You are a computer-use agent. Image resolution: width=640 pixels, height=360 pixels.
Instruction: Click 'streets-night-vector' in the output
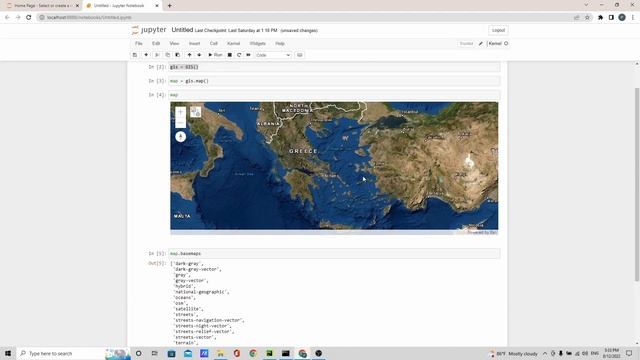(202, 326)
